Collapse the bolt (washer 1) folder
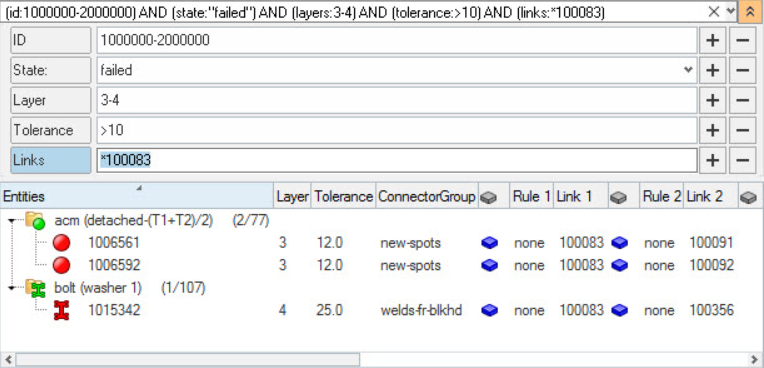The image size is (764, 368). click(x=12, y=288)
